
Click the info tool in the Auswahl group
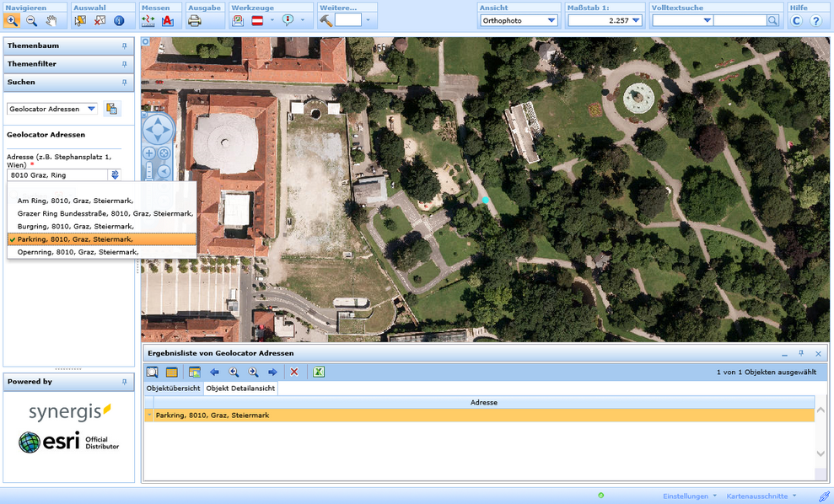click(x=119, y=21)
